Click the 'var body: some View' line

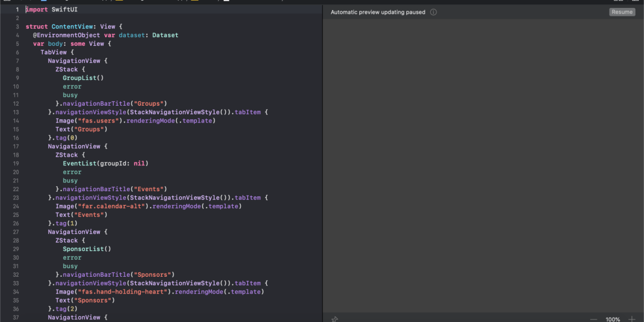[72, 43]
